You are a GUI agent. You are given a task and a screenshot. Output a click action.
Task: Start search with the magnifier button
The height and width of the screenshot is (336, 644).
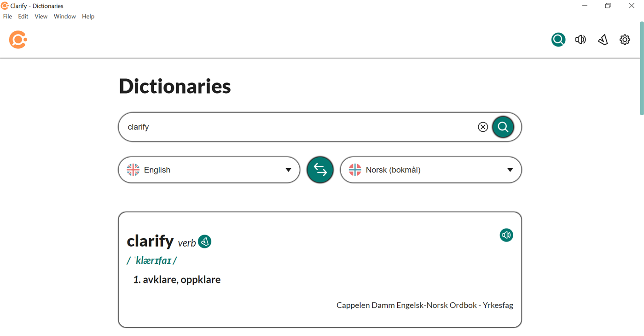click(503, 127)
